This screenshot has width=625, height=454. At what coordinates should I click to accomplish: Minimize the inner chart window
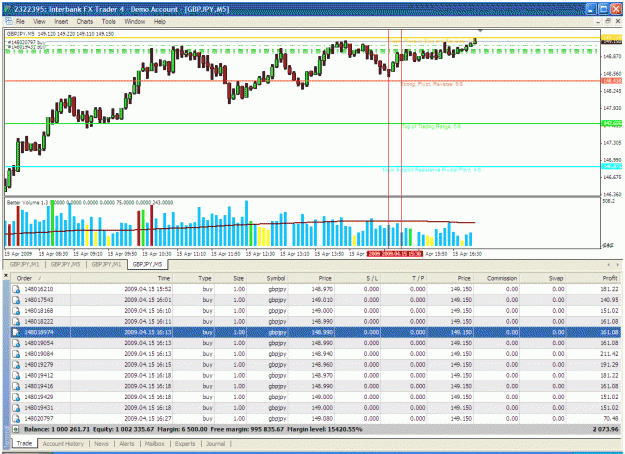coord(598,21)
